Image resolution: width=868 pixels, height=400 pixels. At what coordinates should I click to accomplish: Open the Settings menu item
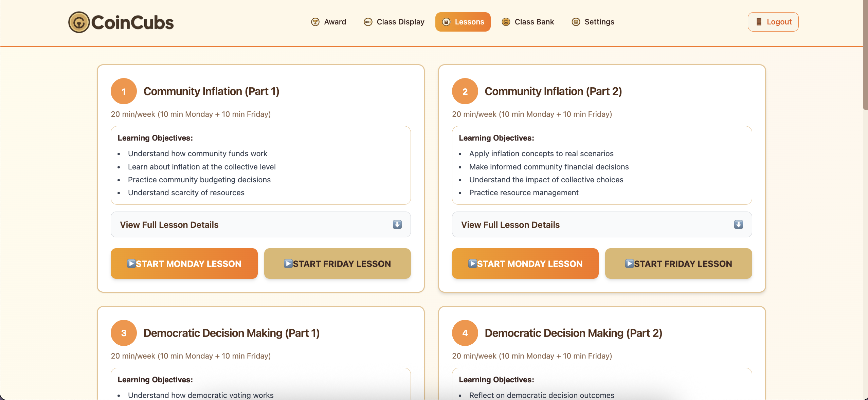click(x=599, y=22)
